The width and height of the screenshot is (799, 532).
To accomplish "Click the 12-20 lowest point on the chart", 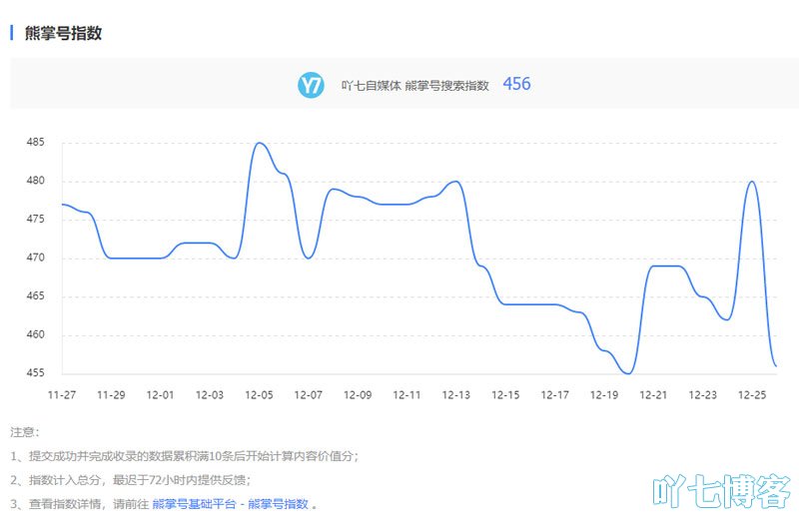I will 628,373.
